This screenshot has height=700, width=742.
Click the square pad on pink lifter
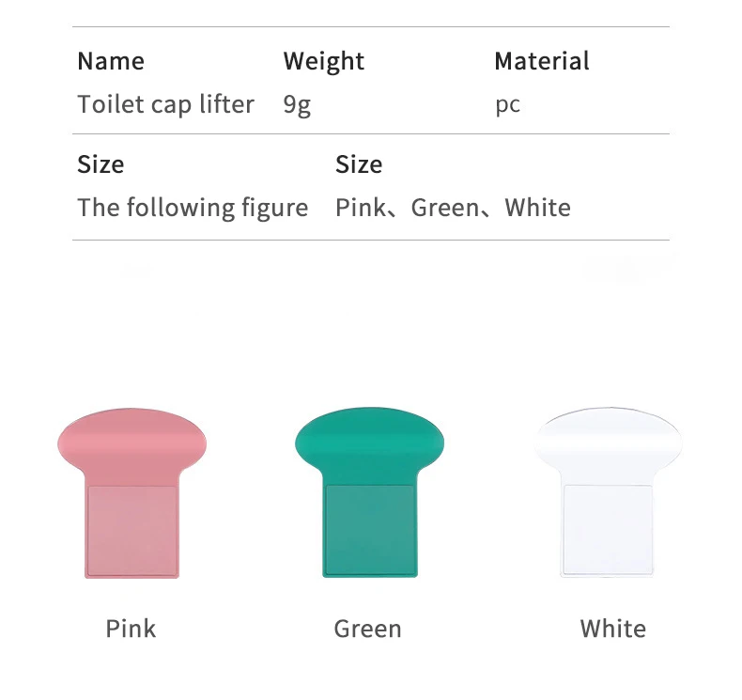pos(131,529)
